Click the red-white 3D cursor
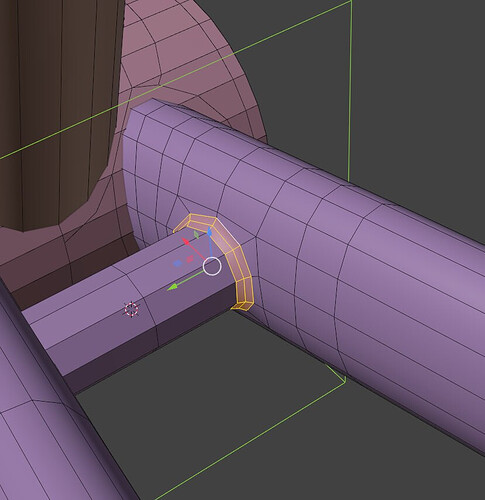485x500 pixels. tap(131, 309)
